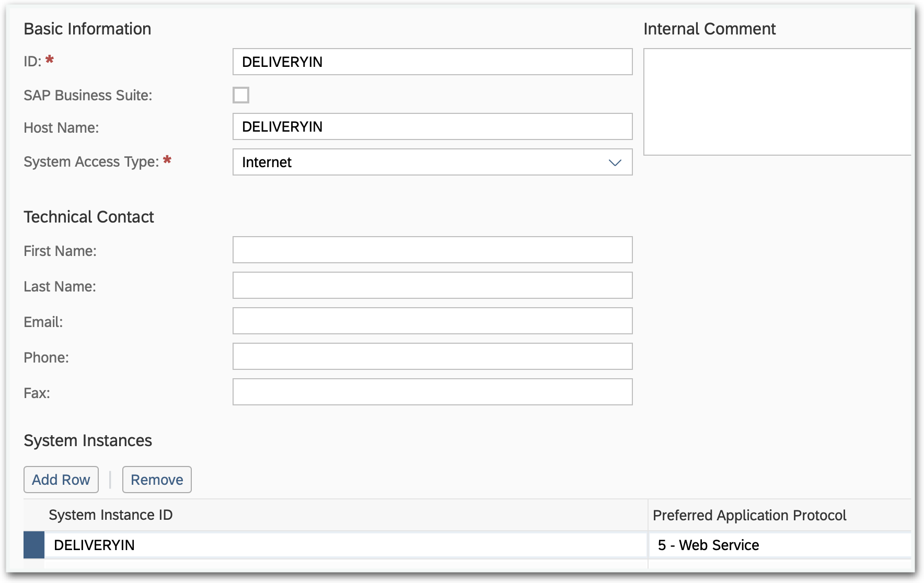Click inside the Phone field
Image resolution: width=924 pixels, height=583 pixels.
pos(432,356)
